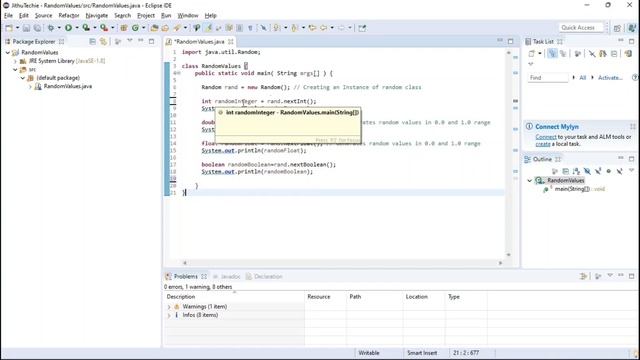Click the New file toolbar icon
Image resolution: width=640 pixels, height=360 pixels.
point(9,28)
